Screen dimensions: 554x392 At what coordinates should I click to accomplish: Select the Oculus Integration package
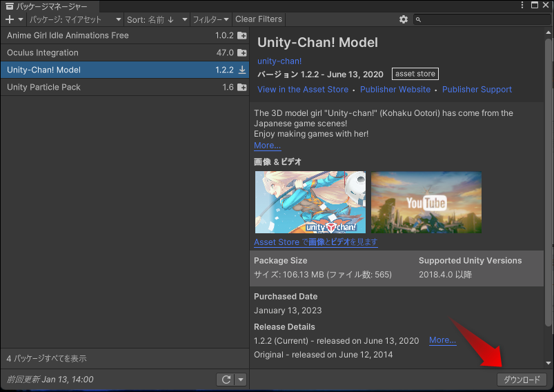pyautogui.click(x=124, y=52)
